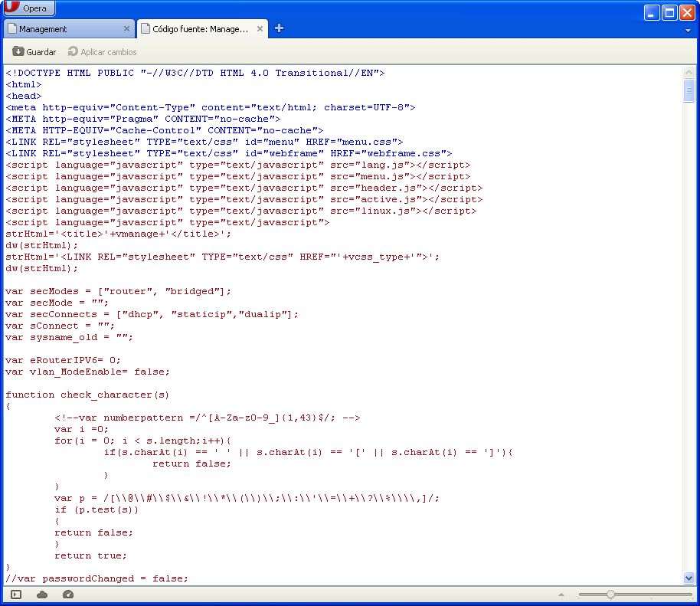700x606 pixels.
Task: Click the HREF="webframe.css" line
Action: pos(228,154)
